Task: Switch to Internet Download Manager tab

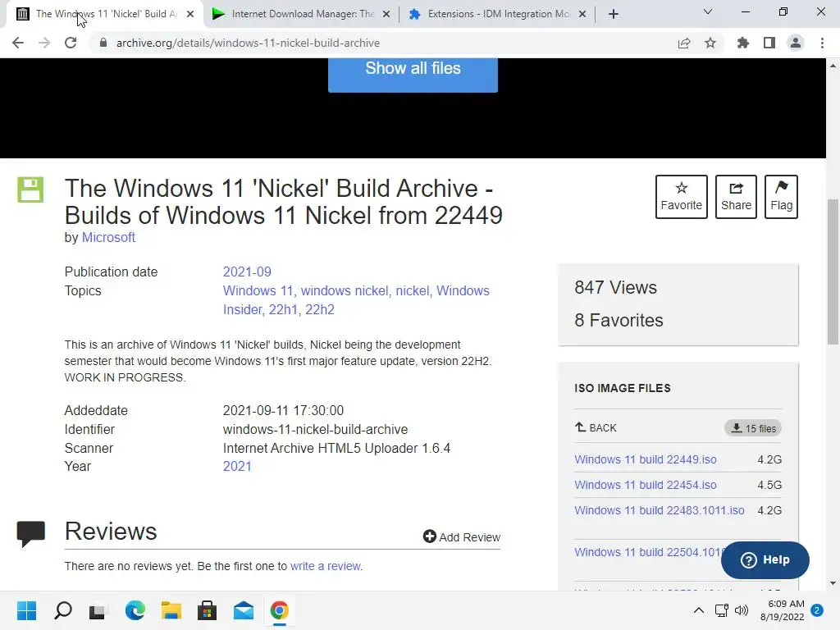Action: (x=302, y=14)
